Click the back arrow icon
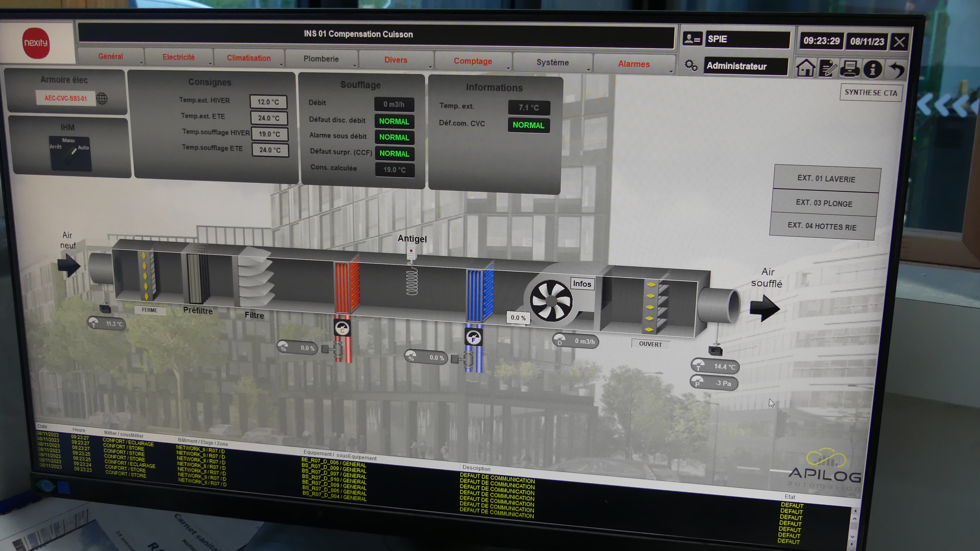The height and width of the screenshot is (551, 980). pos(897,70)
